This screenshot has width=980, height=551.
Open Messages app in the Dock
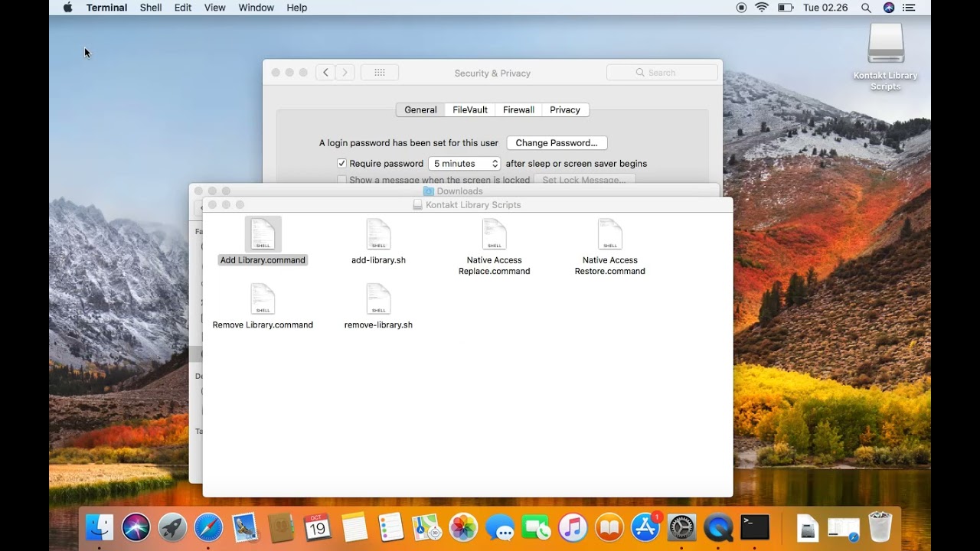pyautogui.click(x=500, y=527)
